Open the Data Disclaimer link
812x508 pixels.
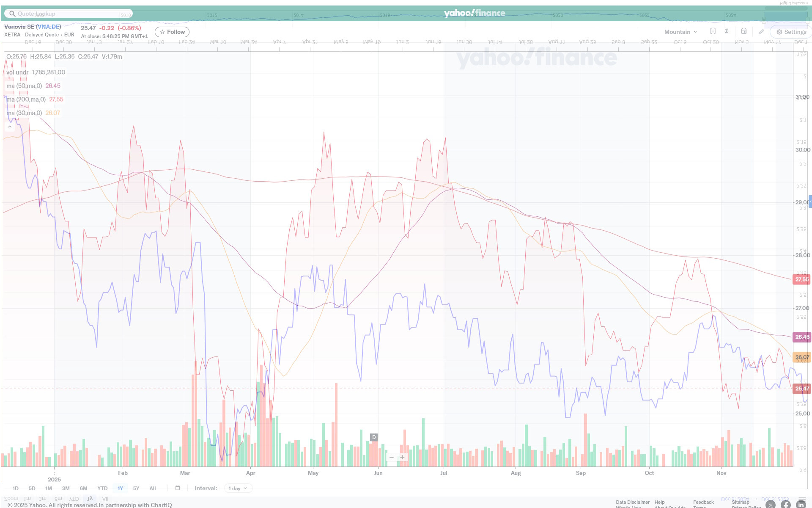tap(632, 502)
